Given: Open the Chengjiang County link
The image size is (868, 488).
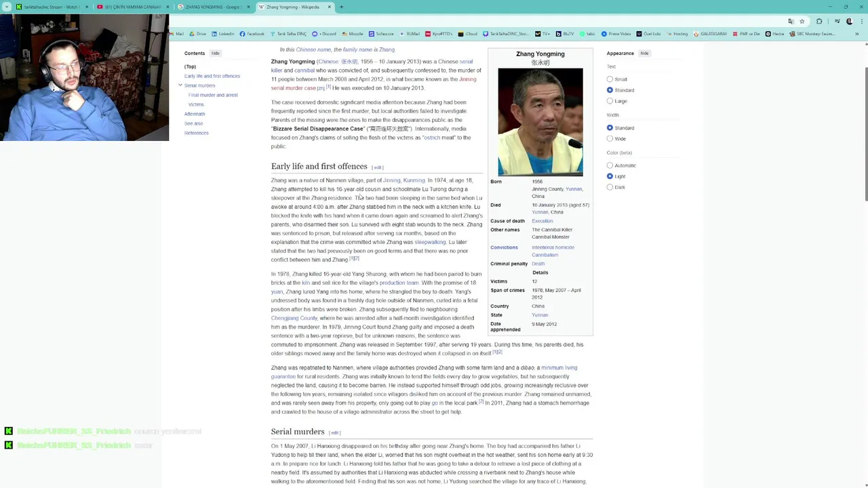Looking at the screenshot, I should 294,318.
